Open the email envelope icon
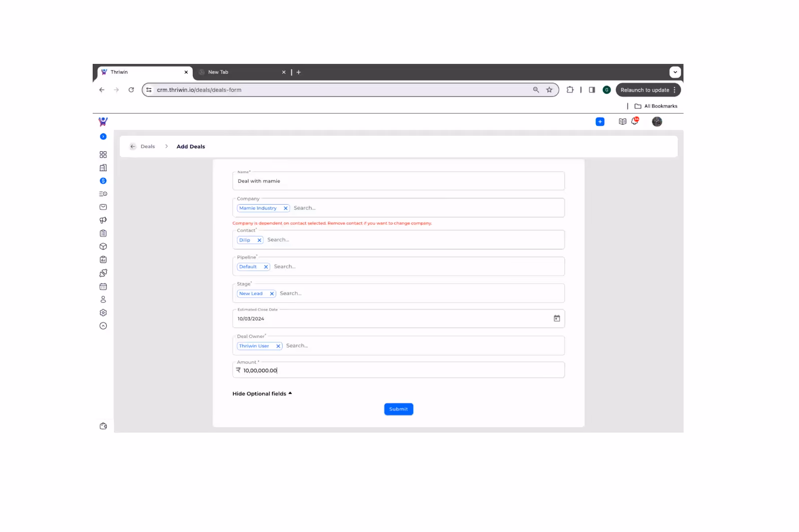799x532 pixels. 103,207
